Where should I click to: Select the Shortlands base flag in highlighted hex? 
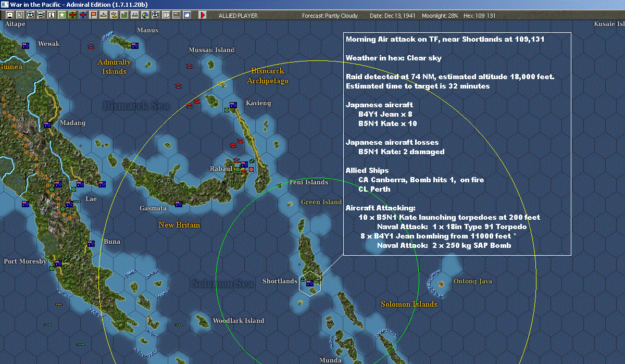tap(310, 283)
